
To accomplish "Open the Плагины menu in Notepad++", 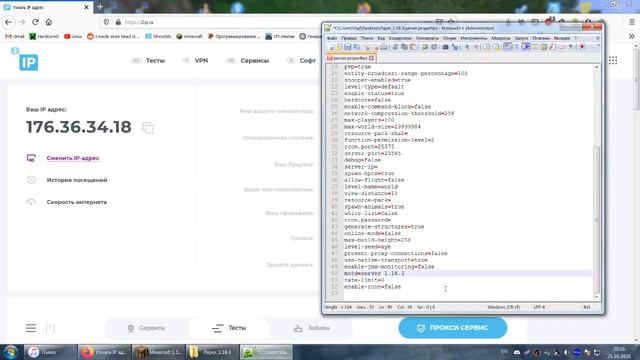I will pos(541,38).
